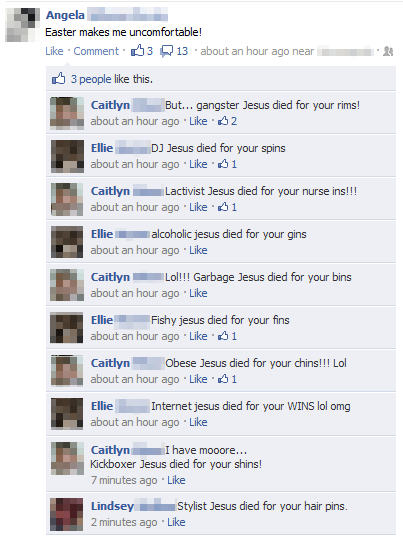Click the friends audience icon on the post
The width and height of the screenshot is (403, 536).
click(388, 51)
